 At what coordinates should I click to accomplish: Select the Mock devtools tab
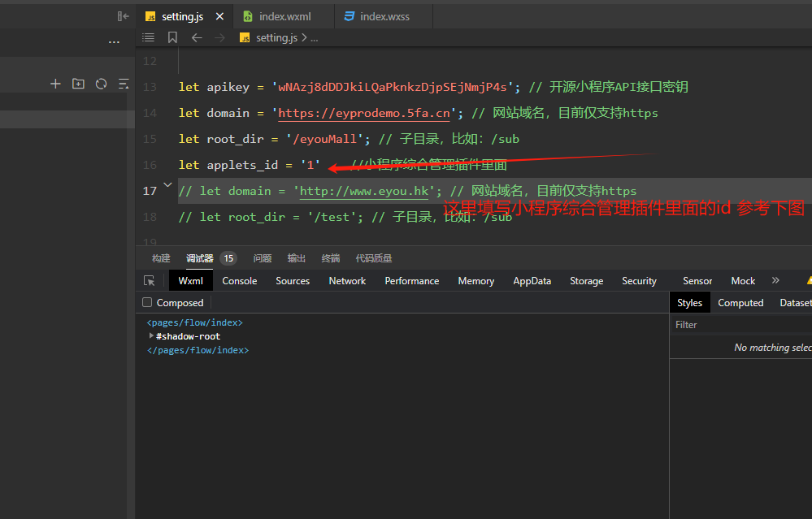743,281
